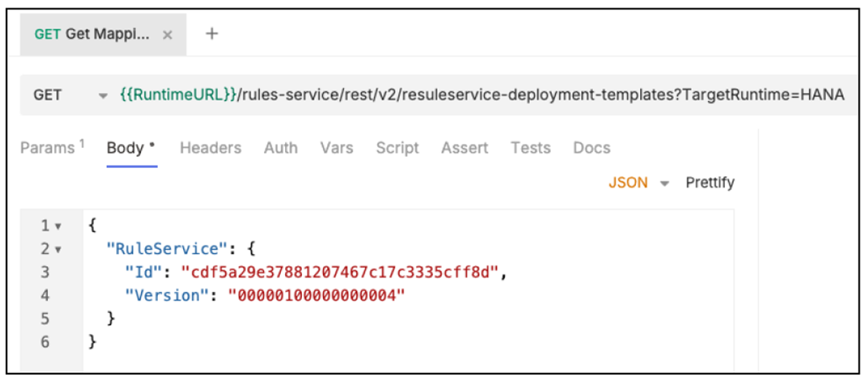868x384 pixels.
Task: Open the Headers tab
Action: [x=210, y=148]
